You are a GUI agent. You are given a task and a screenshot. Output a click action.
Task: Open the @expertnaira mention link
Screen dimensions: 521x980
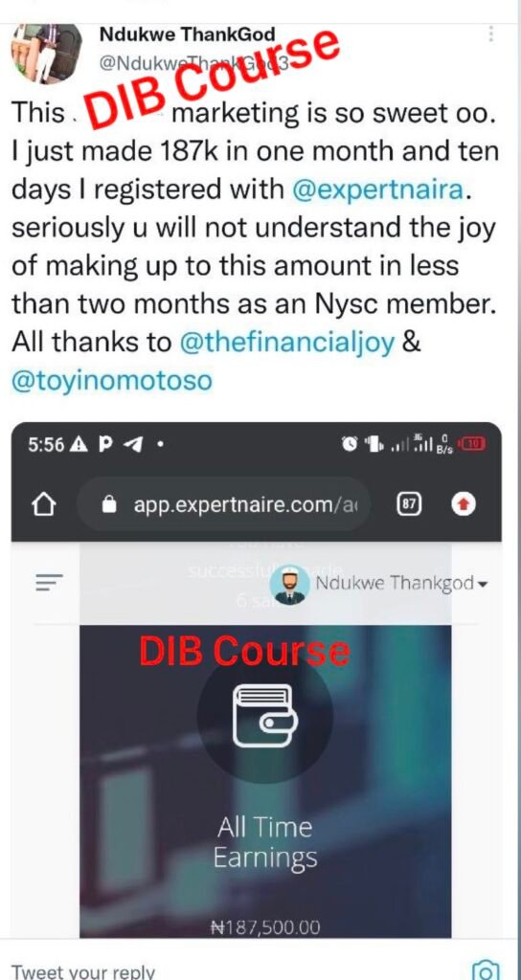coord(379,190)
